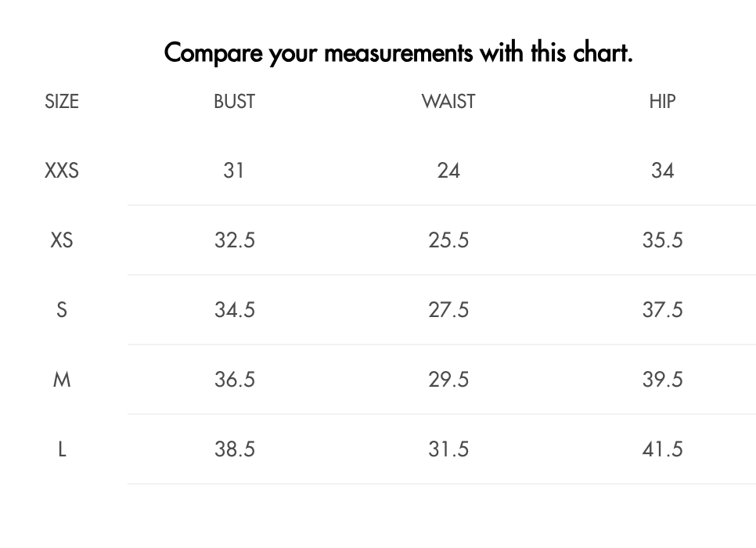Click the XS hip value 35.5

662,240
